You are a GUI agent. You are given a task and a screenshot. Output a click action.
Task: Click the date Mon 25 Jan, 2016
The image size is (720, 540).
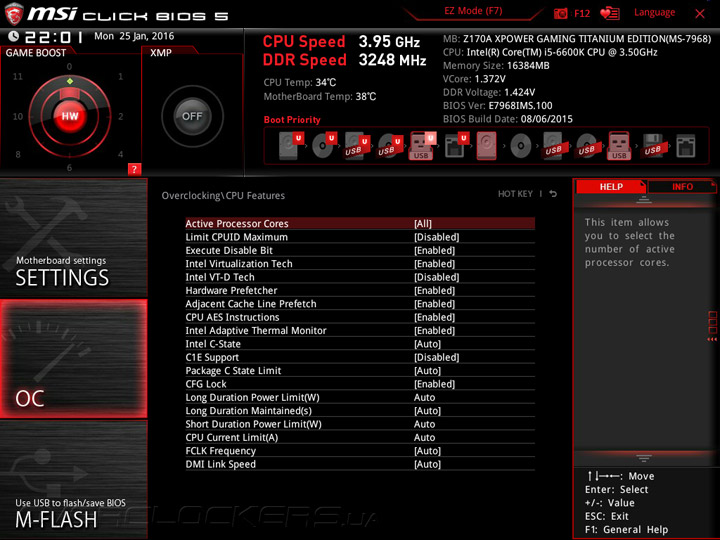pyautogui.click(x=134, y=36)
